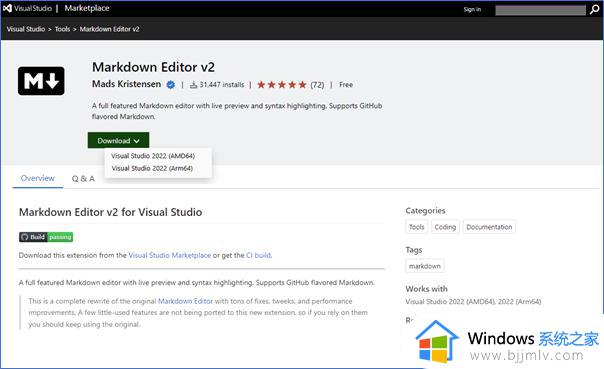604x369 pixels.
Task: Select the Tools category tag
Action: 416,227
